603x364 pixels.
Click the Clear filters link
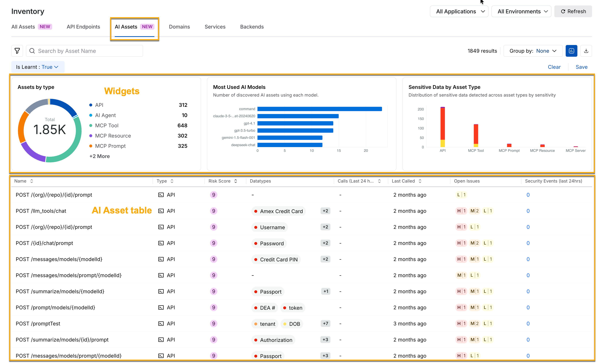[554, 67]
